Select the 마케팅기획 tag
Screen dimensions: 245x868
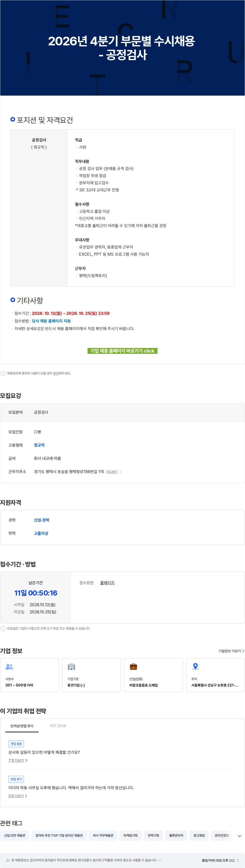pos(131,835)
